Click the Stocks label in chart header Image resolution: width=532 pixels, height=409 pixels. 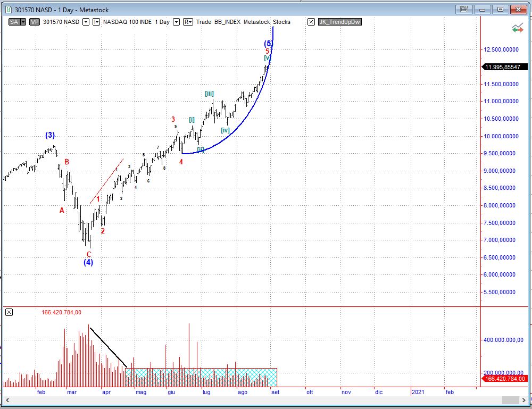click(282, 22)
